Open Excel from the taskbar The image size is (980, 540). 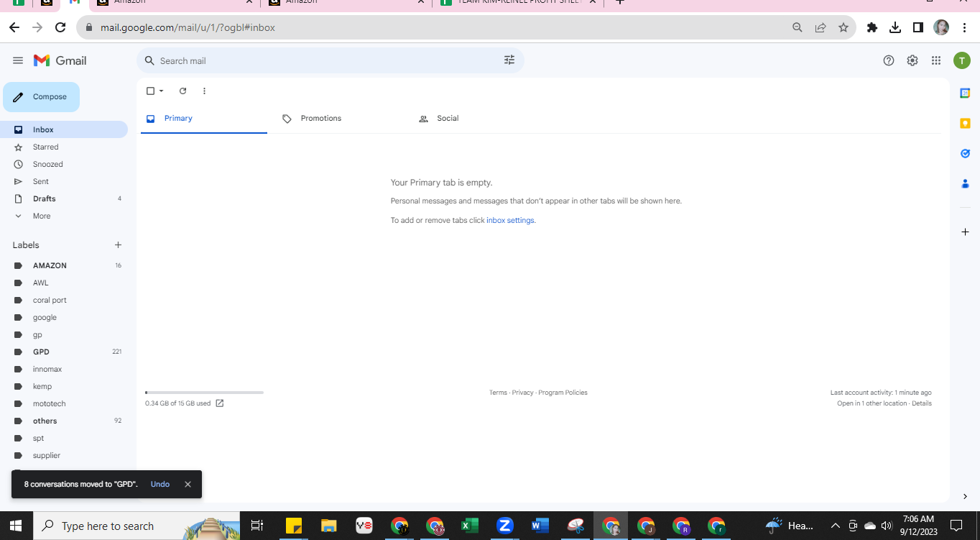pyautogui.click(x=470, y=526)
